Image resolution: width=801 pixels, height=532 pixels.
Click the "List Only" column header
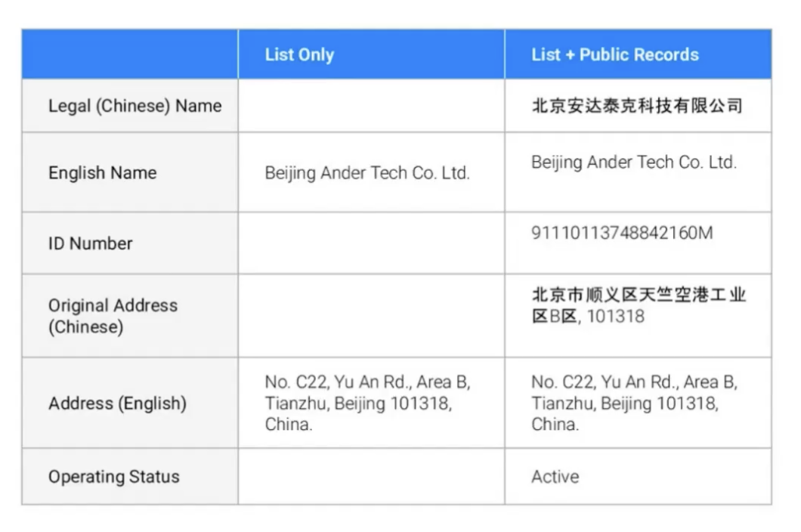coord(299,54)
